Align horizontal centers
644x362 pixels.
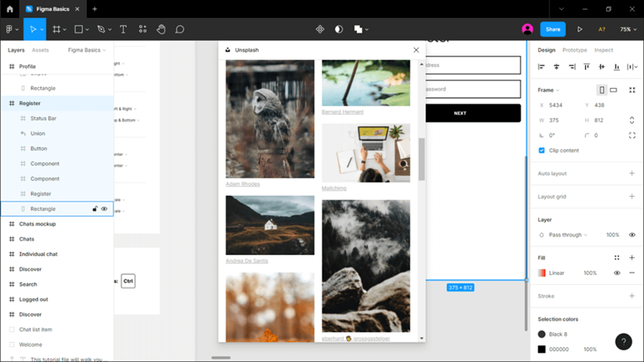pos(556,66)
